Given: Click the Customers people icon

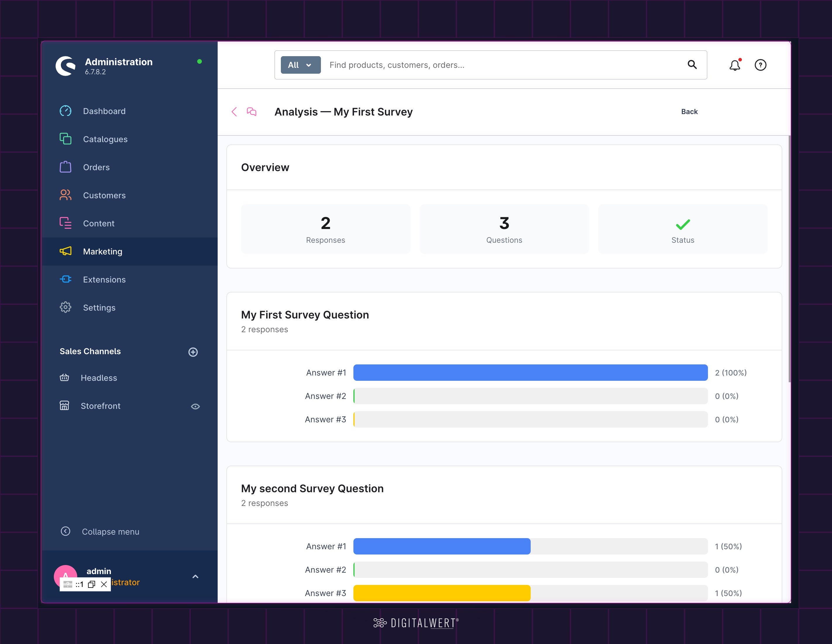Looking at the screenshot, I should tap(66, 195).
